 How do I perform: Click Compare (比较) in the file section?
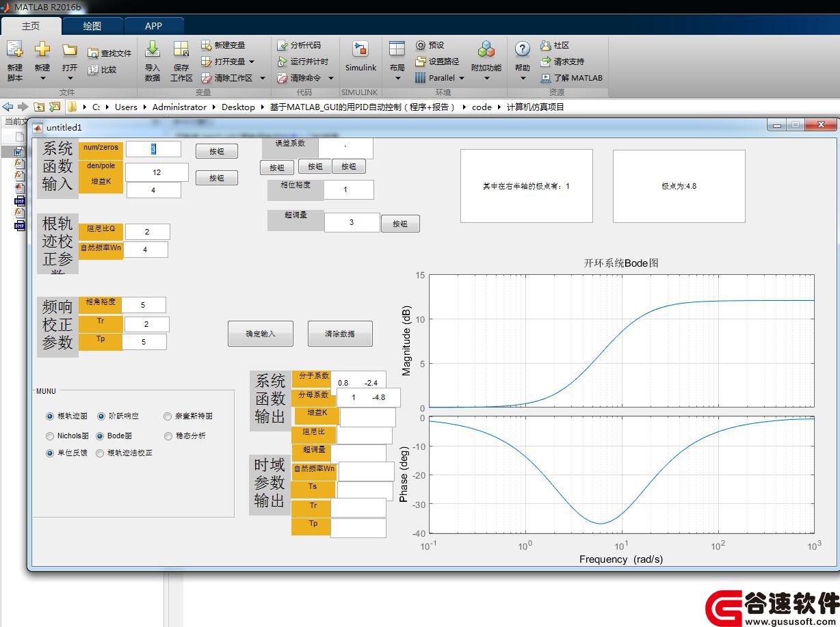[102, 69]
